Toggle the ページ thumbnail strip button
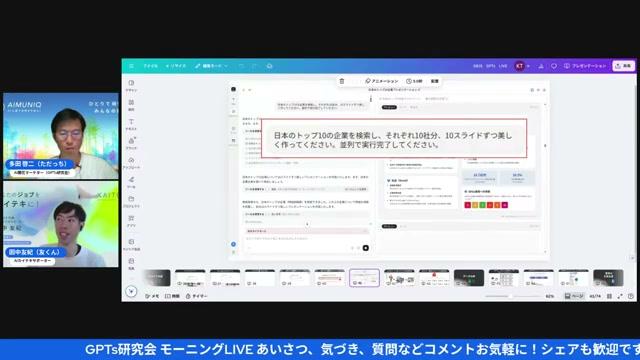Screen dimensions: 640x360 click(x=574, y=296)
